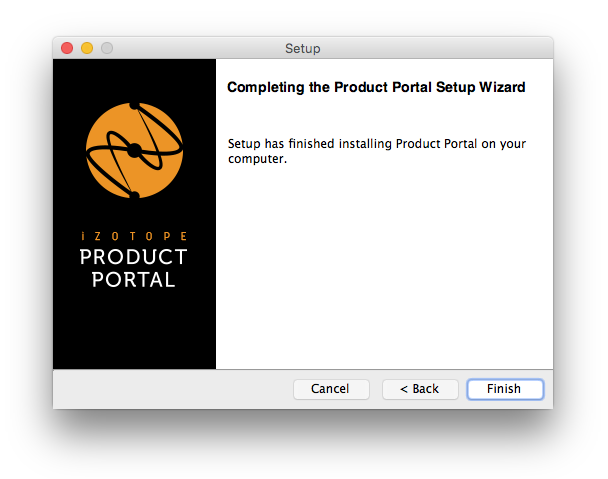The width and height of the screenshot is (608, 479).
Task: Click the less-than arrow in Back button
Action: 404,389
